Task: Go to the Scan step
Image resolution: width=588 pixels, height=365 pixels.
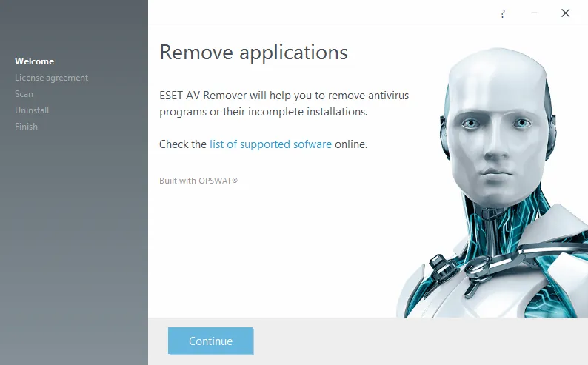Action: pos(24,94)
